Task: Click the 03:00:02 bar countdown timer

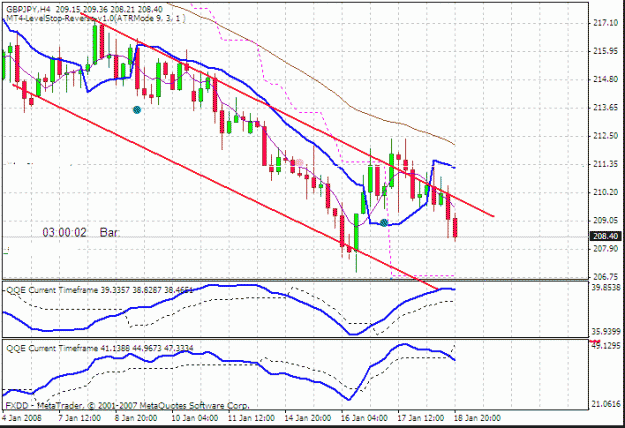Action: click(x=64, y=232)
